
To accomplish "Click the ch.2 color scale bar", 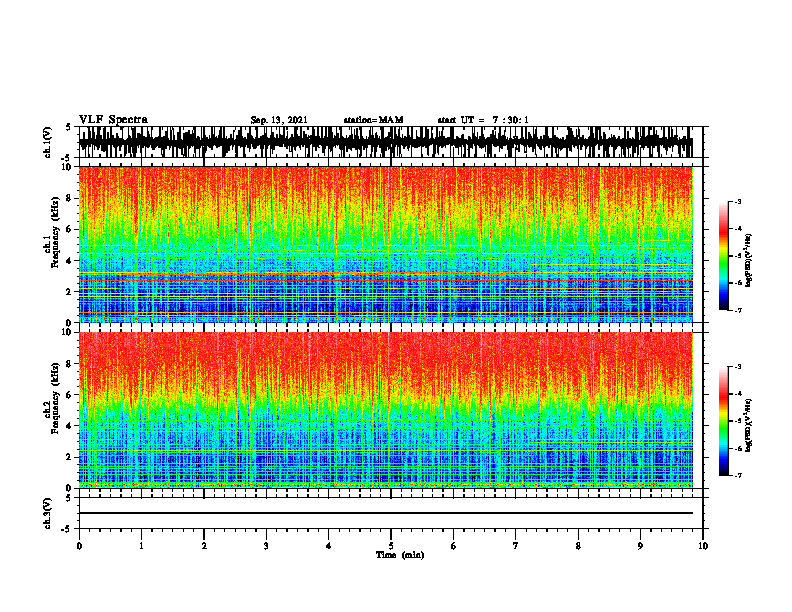I will (x=723, y=421).
